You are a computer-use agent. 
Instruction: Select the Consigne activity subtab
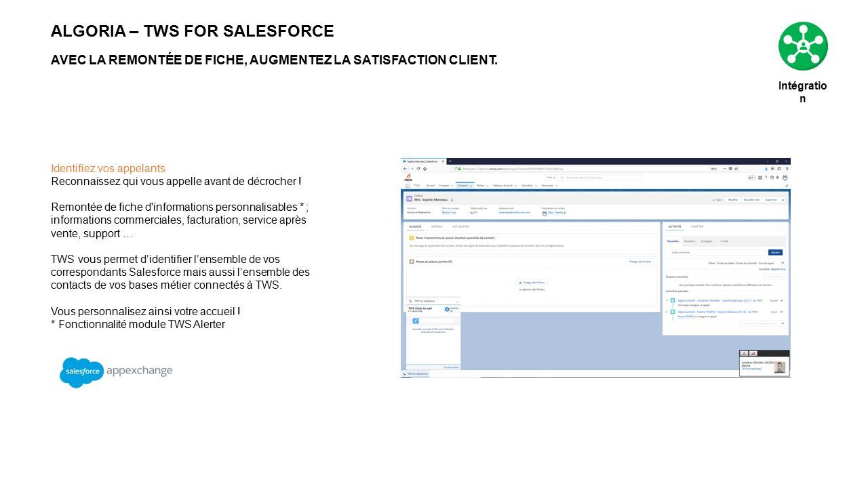point(707,241)
